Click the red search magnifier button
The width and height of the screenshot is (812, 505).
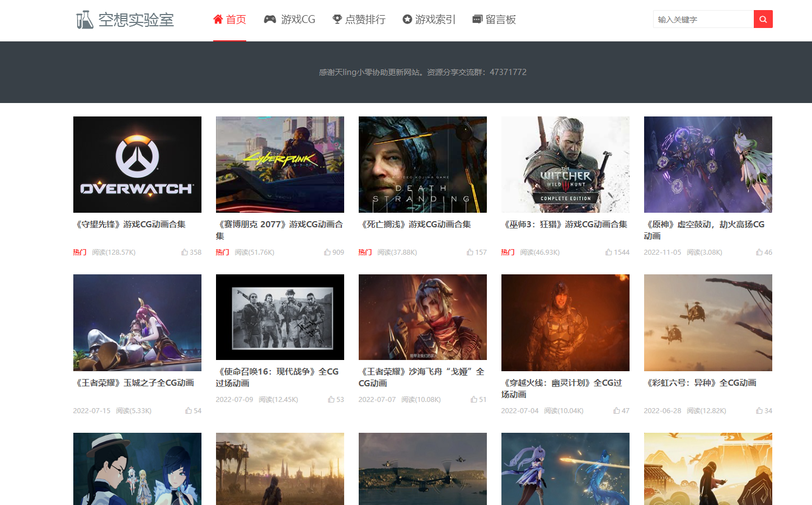tap(763, 19)
